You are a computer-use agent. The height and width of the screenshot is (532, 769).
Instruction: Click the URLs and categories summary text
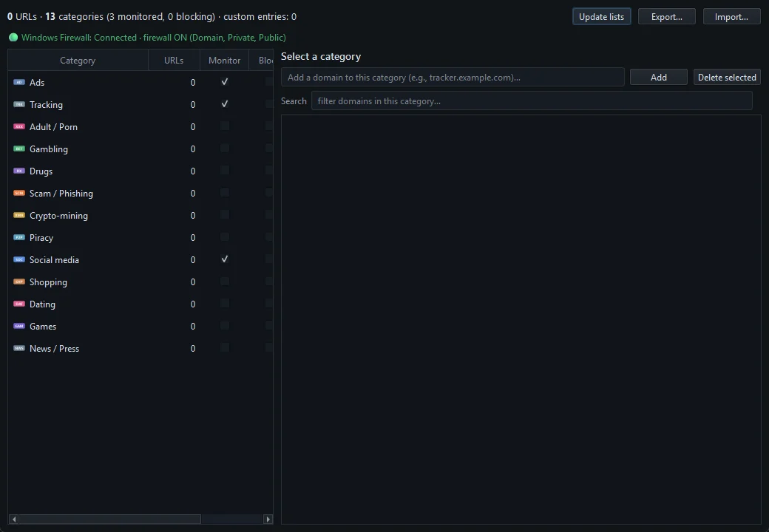point(152,17)
